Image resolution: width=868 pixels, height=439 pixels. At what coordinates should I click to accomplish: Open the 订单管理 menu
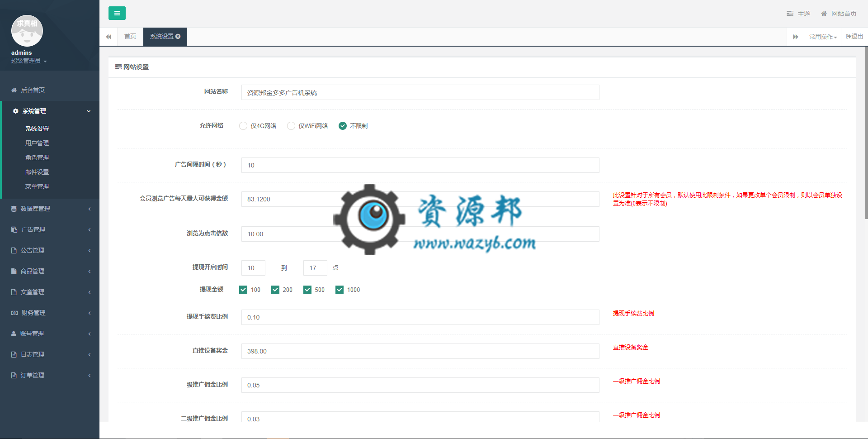click(50, 375)
